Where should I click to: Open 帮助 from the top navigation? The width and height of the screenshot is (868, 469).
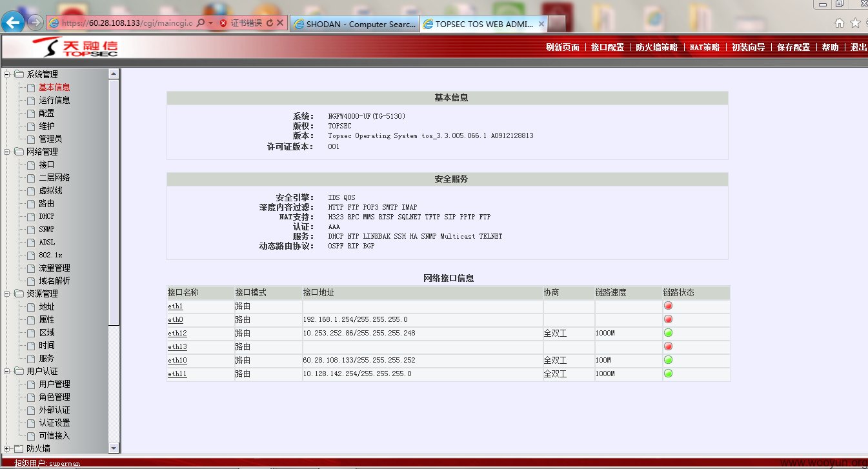coord(830,47)
